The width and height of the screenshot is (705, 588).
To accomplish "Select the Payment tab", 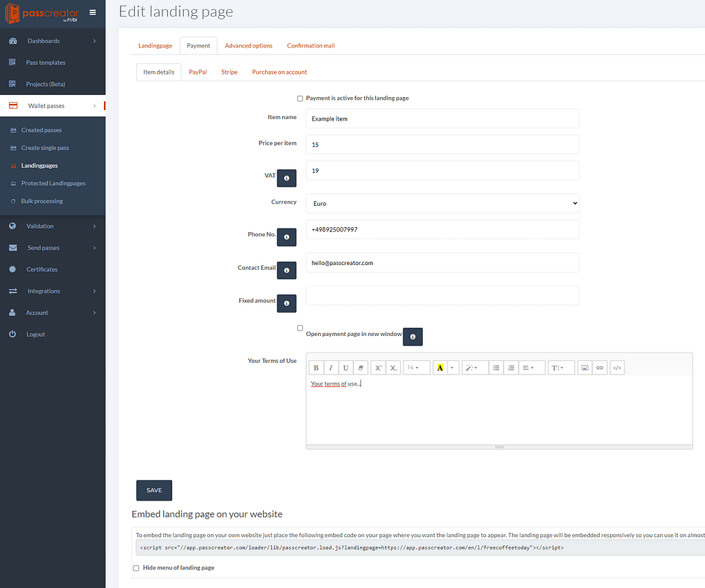I will pyautogui.click(x=198, y=46).
